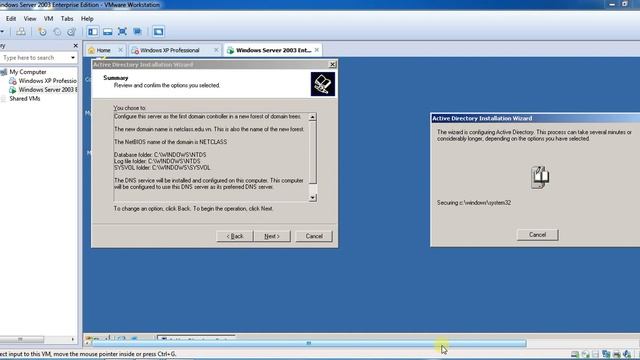This screenshot has height=360, width=640.
Task: Select Windows XP Professional in library tree
Action: (x=47, y=81)
